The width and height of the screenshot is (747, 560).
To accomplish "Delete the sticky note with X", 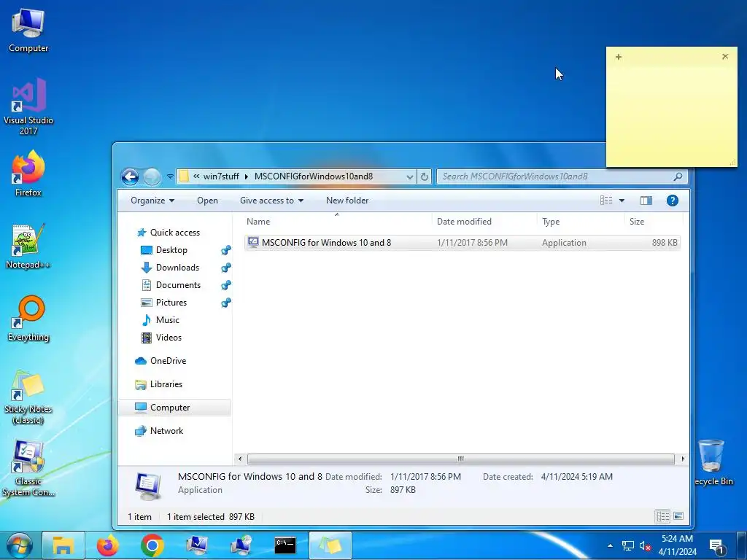I will coord(725,57).
